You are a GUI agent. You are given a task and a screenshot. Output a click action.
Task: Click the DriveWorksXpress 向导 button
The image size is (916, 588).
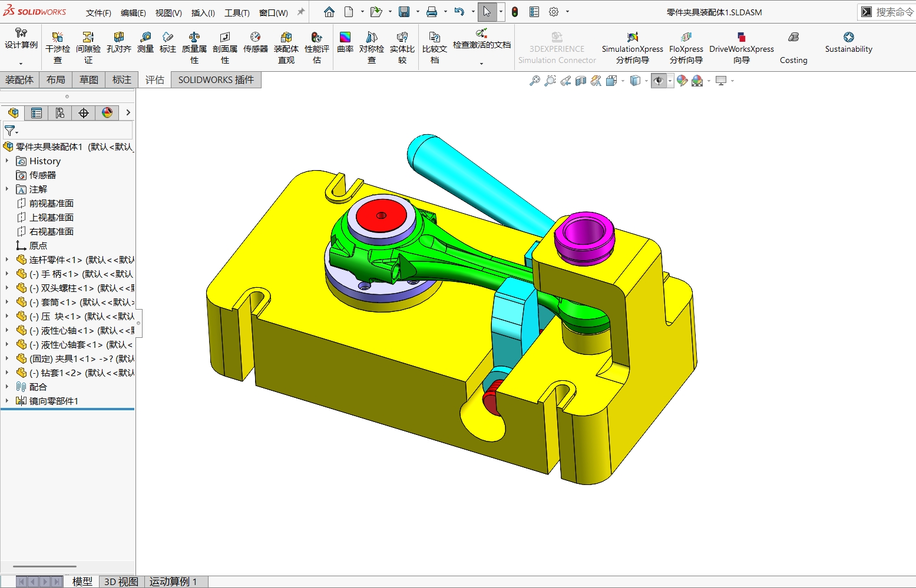(742, 48)
